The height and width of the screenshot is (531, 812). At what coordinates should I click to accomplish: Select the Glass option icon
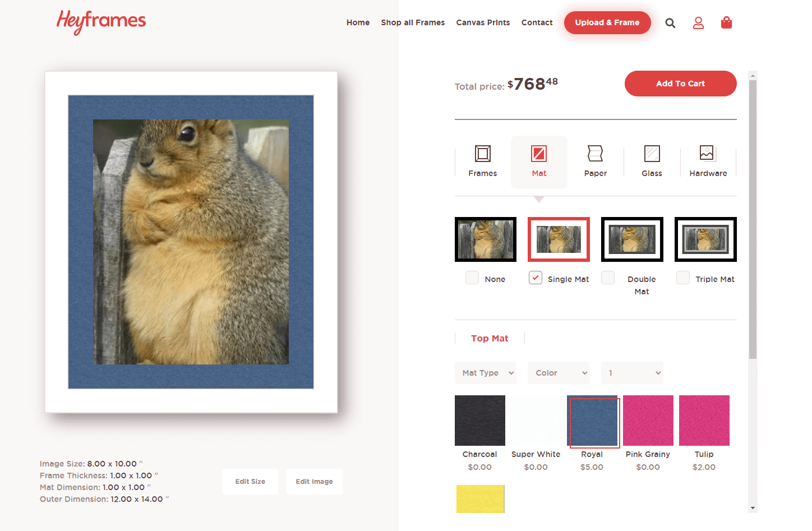652,153
